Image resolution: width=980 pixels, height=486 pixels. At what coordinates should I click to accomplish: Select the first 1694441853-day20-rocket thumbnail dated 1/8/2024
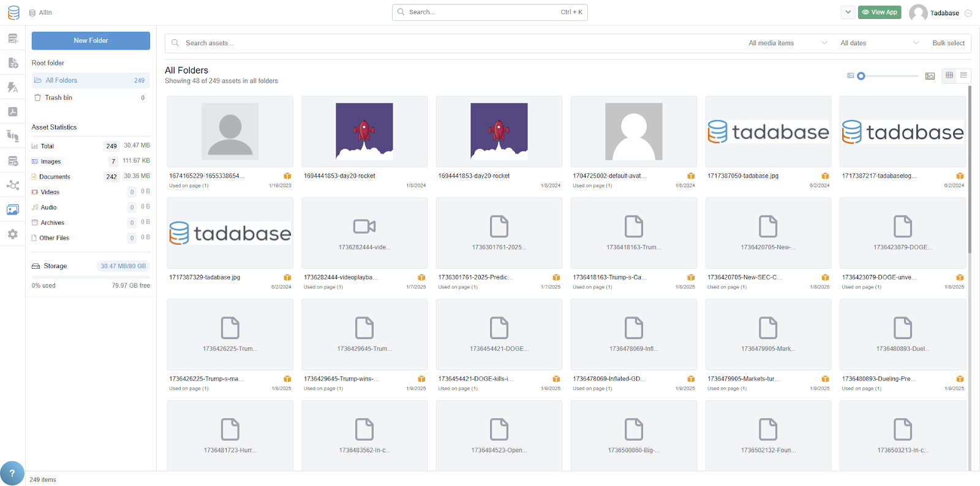pos(364,132)
